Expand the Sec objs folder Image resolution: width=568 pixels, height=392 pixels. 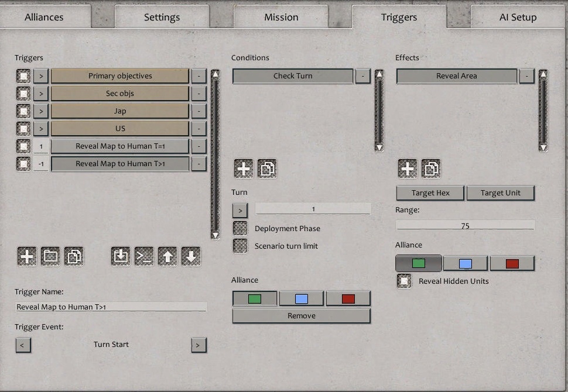(41, 94)
